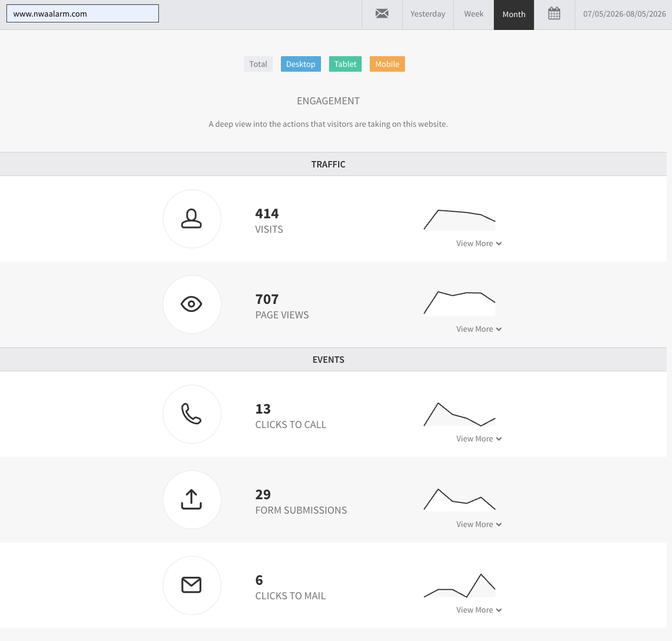This screenshot has width=672, height=641.
Task: Click the 13 clicks to call value
Action: pos(263,409)
